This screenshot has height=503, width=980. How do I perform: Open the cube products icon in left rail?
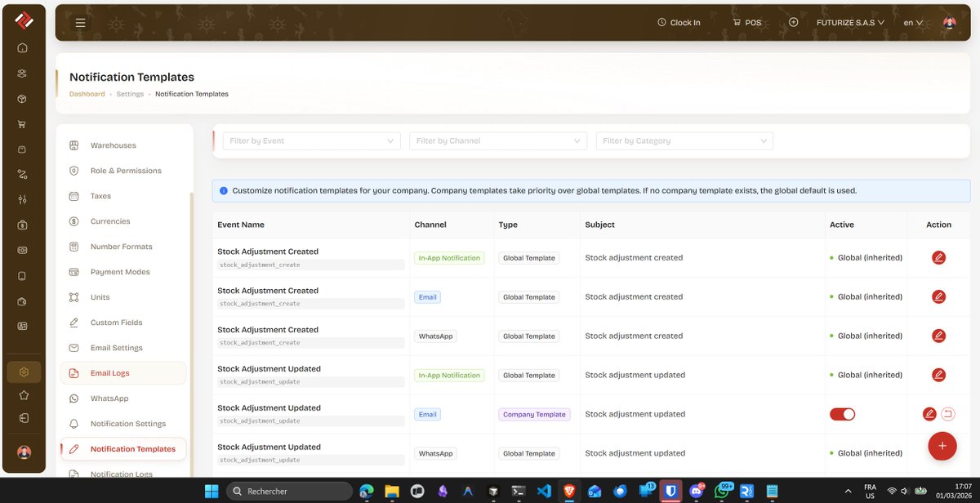point(23,99)
